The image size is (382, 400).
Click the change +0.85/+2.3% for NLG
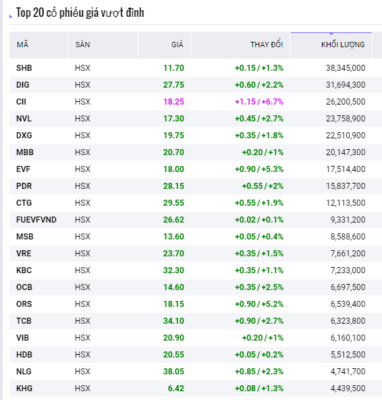259,371
